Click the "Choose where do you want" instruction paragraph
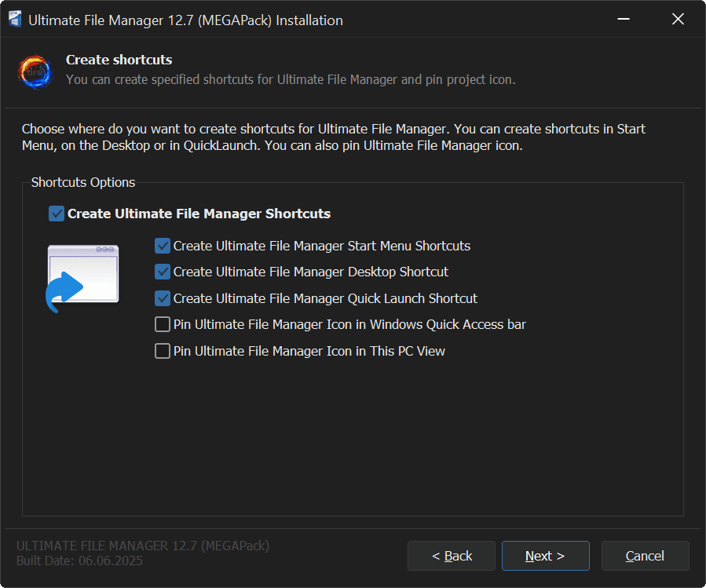 [333, 137]
